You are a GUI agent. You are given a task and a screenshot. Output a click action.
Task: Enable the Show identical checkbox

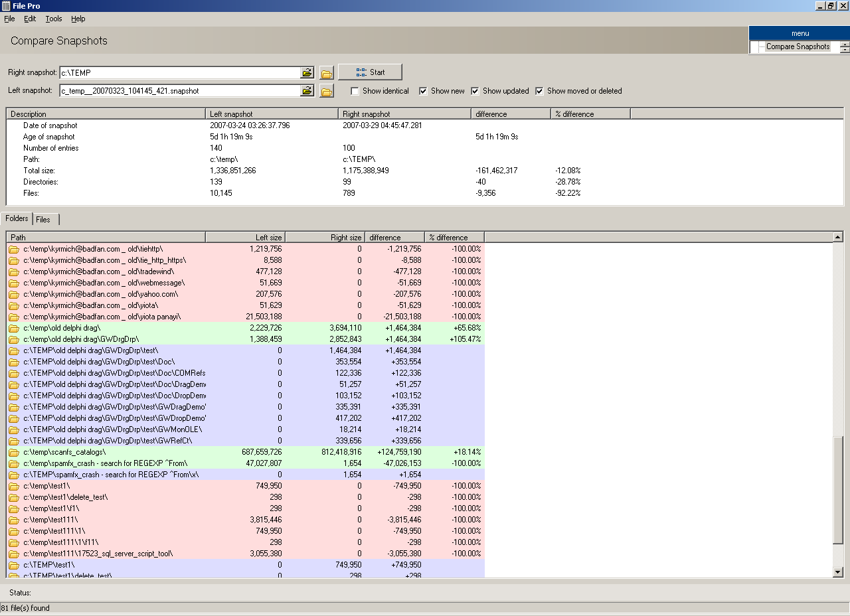[355, 91]
